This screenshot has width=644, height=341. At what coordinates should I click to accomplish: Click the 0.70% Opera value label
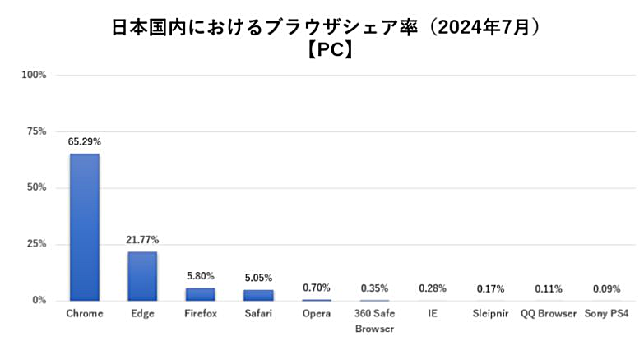pos(317,288)
